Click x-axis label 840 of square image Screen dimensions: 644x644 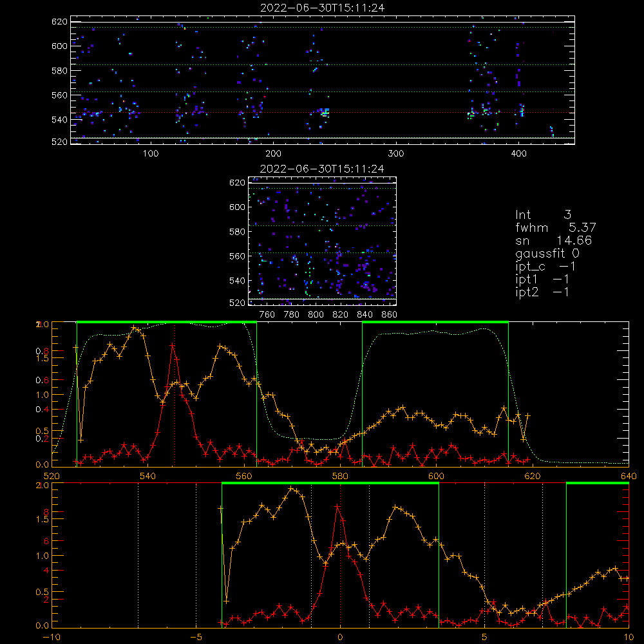(x=365, y=315)
